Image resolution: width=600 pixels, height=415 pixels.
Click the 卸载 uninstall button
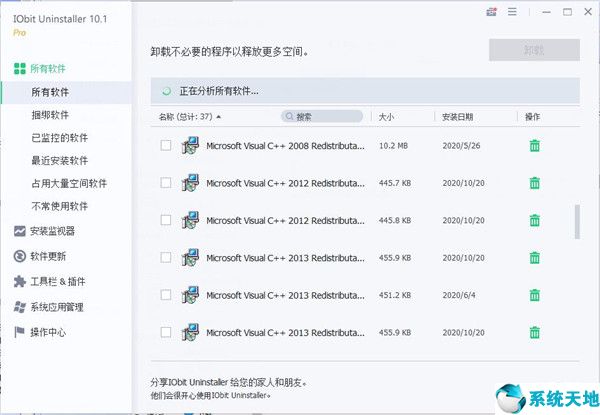534,50
